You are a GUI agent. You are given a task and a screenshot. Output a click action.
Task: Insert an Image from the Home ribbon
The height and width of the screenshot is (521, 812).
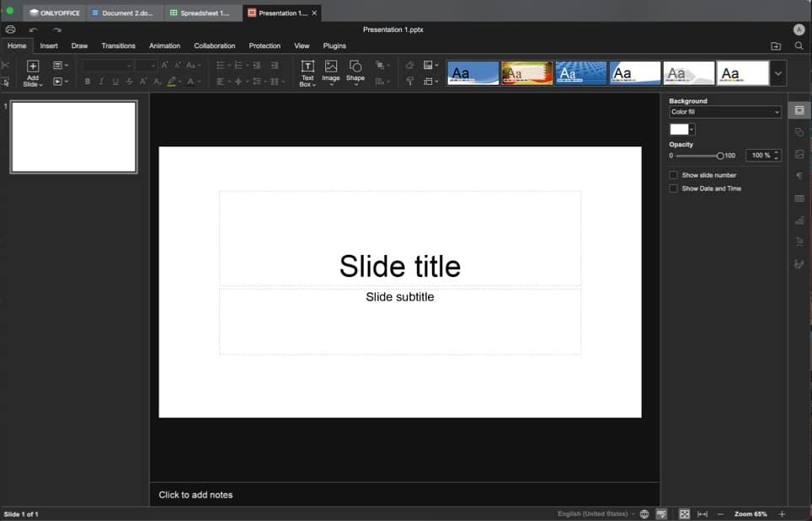click(331, 72)
